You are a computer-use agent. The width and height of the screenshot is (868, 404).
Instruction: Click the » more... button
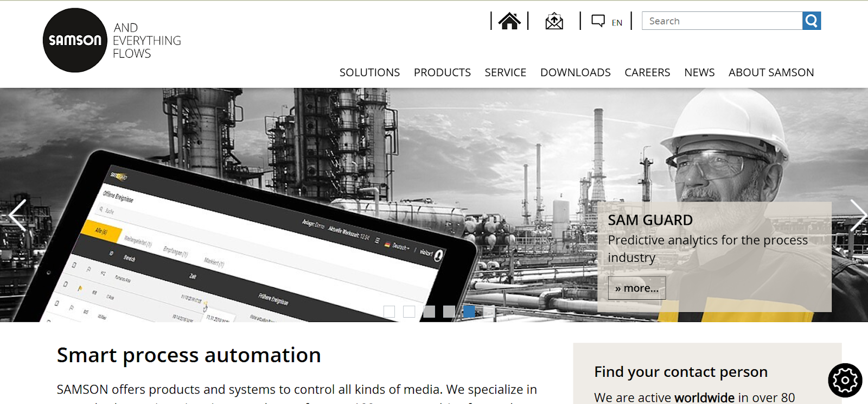click(637, 288)
